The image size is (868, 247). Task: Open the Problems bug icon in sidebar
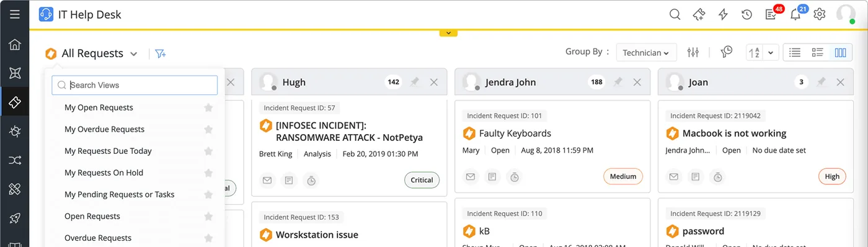15,131
